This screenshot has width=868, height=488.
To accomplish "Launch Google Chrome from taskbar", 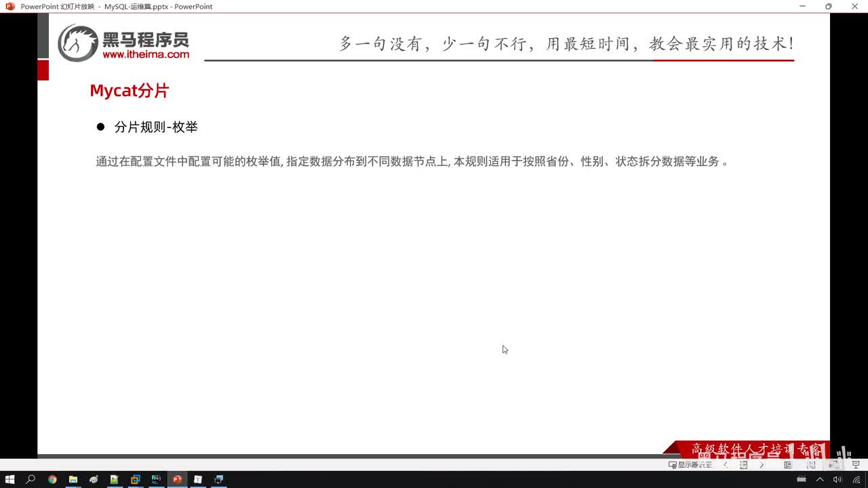I will [52, 479].
